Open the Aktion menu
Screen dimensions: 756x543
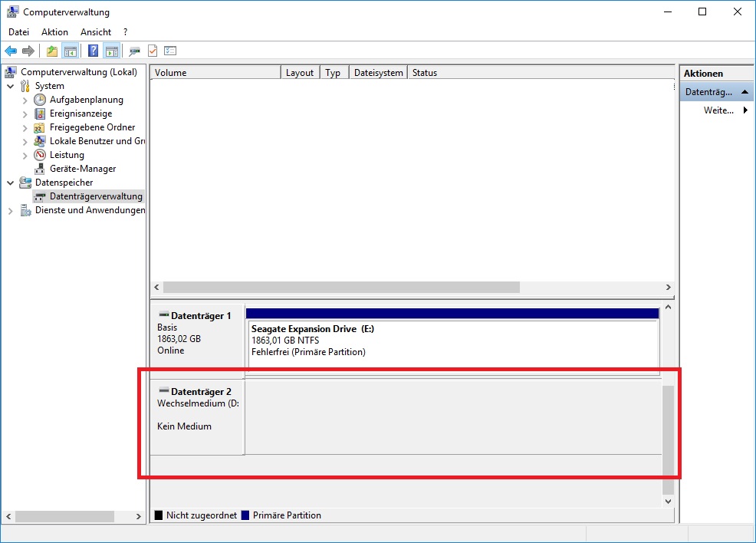[x=54, y=31]
